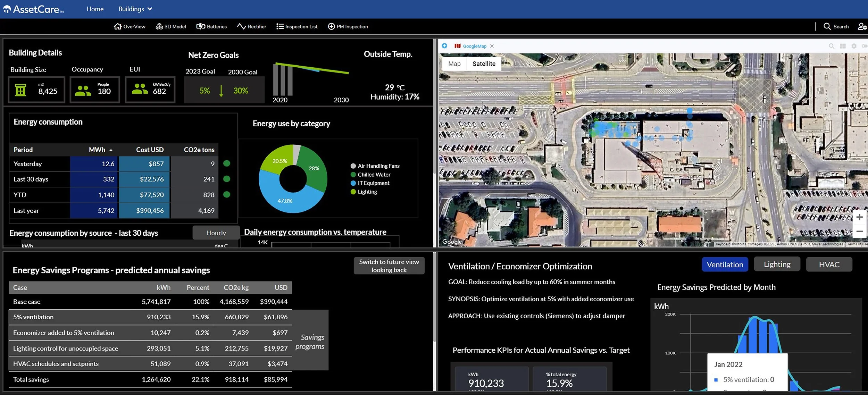This screenshot has width=868, height=395.
Task: Go to Home page
Action: (95, 9)
